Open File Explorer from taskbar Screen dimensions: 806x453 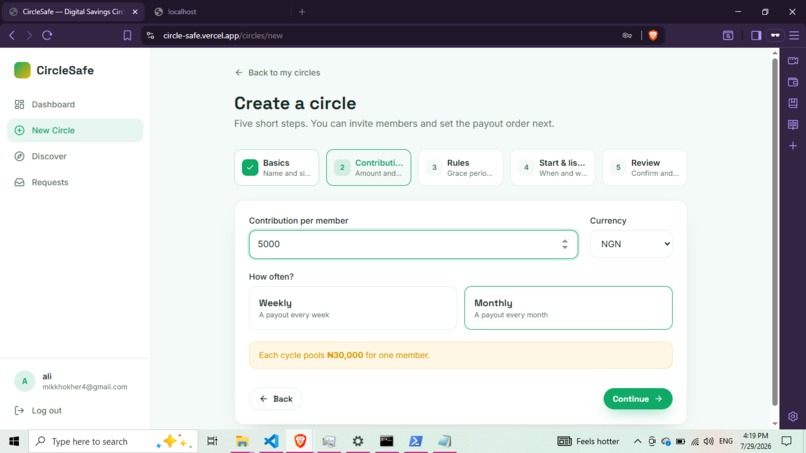click(x=242, y=441)
